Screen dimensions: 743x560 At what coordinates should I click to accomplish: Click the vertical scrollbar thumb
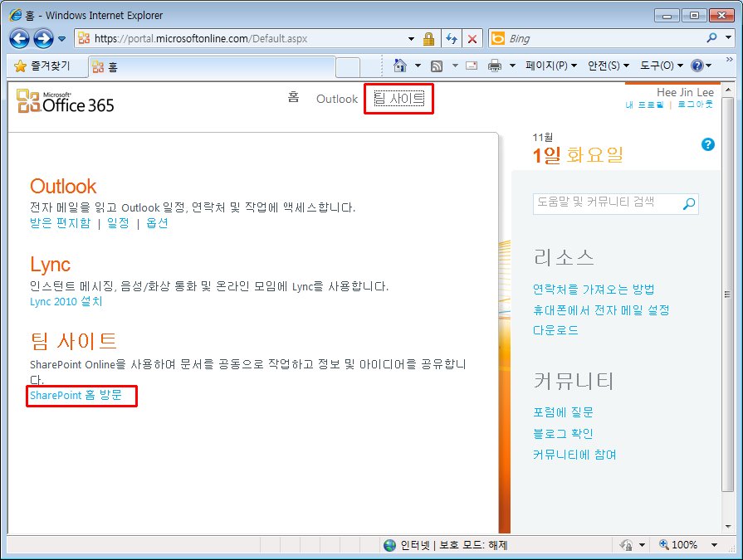(728, 295)
